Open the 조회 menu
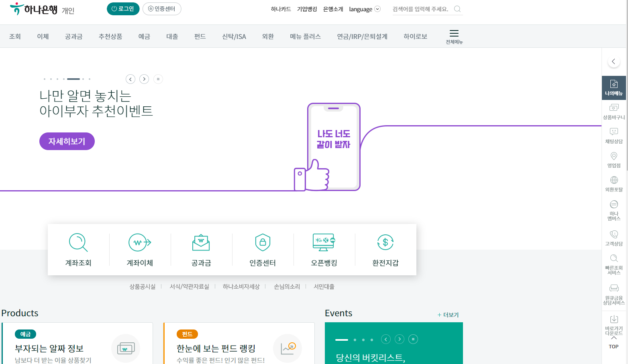Image resolution: width=628 pixels, height=364 pixels. (15, 37)
